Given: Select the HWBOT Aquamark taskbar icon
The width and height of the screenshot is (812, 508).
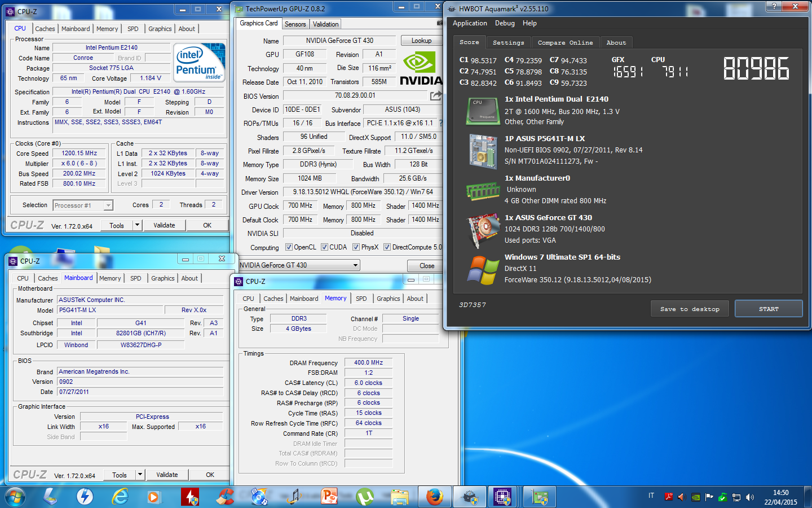Looking at the screenshot, I should click(469, 497).
